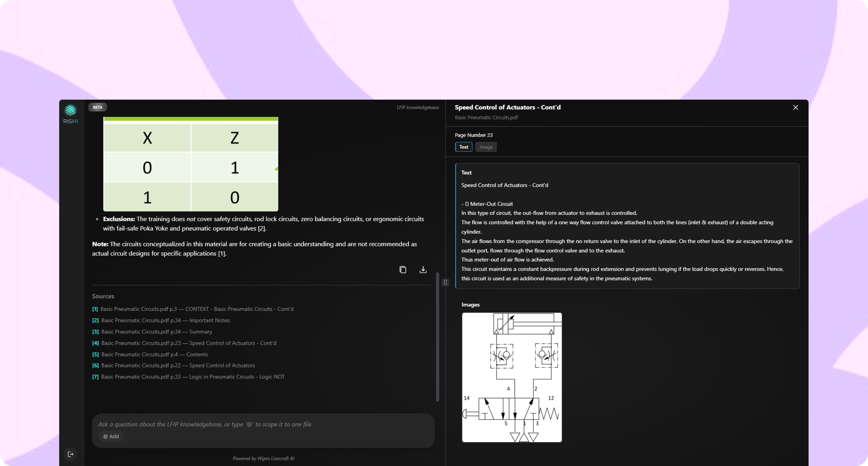Viewport: 868px width, 466px height.
Task: Click the Basic Pneumatic Circuits.pdf file name
Action: pos(486,118)
